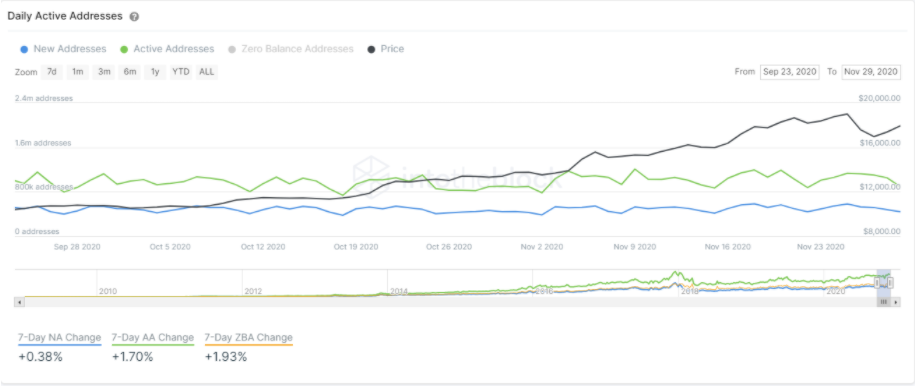917x386 pixels.
Task: Set zoom to 7d
Action: pyautogui.click(x=51, y=72)
